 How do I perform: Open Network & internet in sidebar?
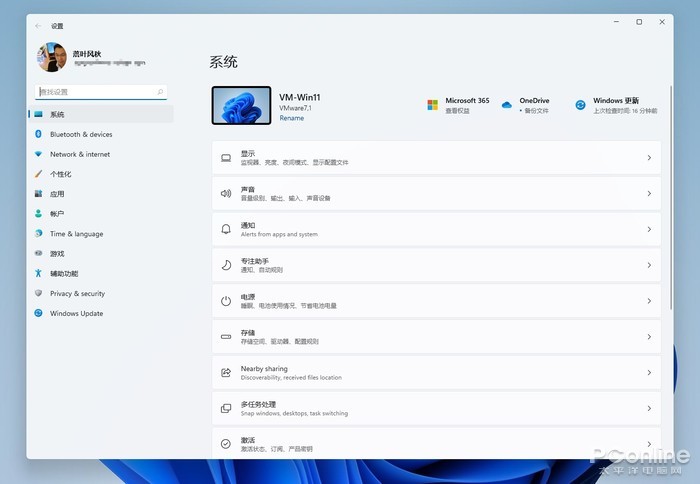(x=80, y=154)
